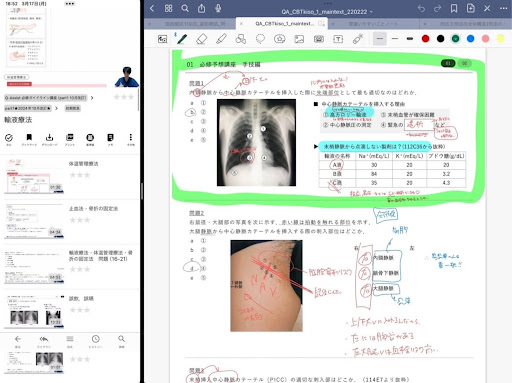
Task: Select the thickest pen stroke width
Action: click(x=410, y=39)
